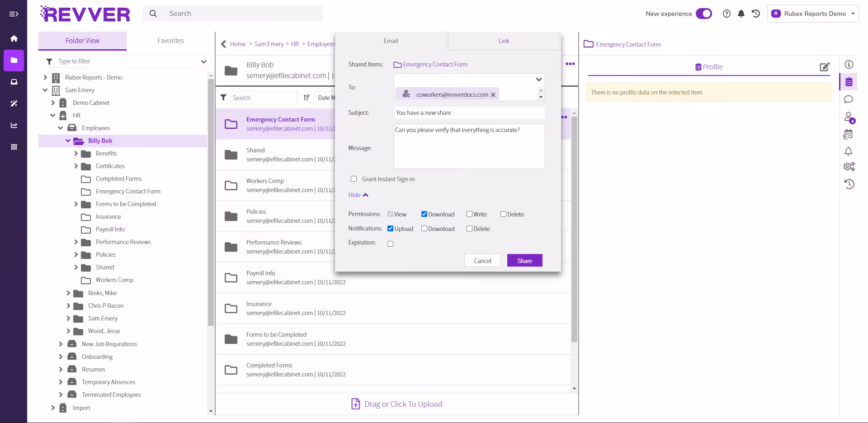The image size is (868, 423).
Task: Open the Rubex Reports Demo account dropdown
Action: pyautogui.click(x=813, y=14)
